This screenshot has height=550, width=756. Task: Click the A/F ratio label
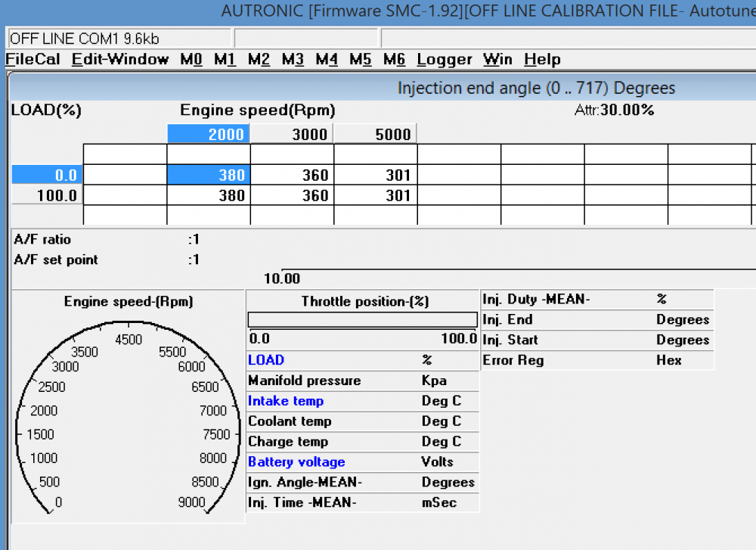click(42, 239)
